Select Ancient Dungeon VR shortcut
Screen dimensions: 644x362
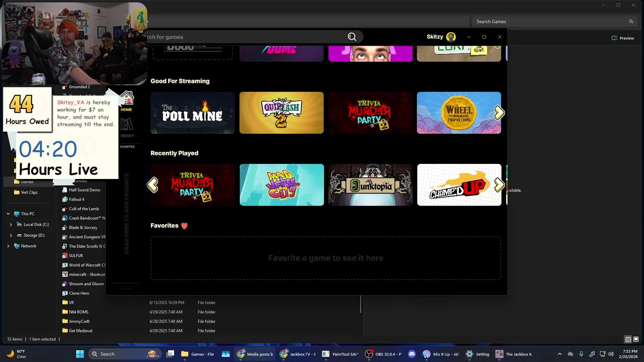(x=83, y=237)
